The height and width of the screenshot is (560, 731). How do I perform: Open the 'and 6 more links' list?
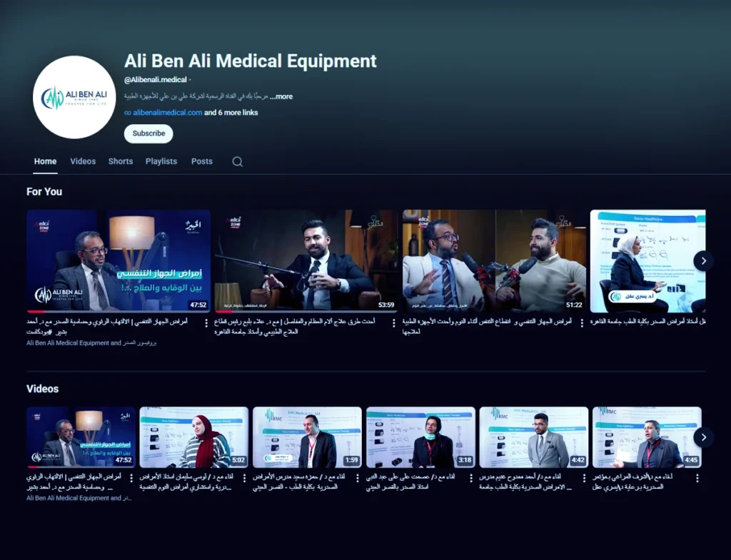(x=231, y=112)
